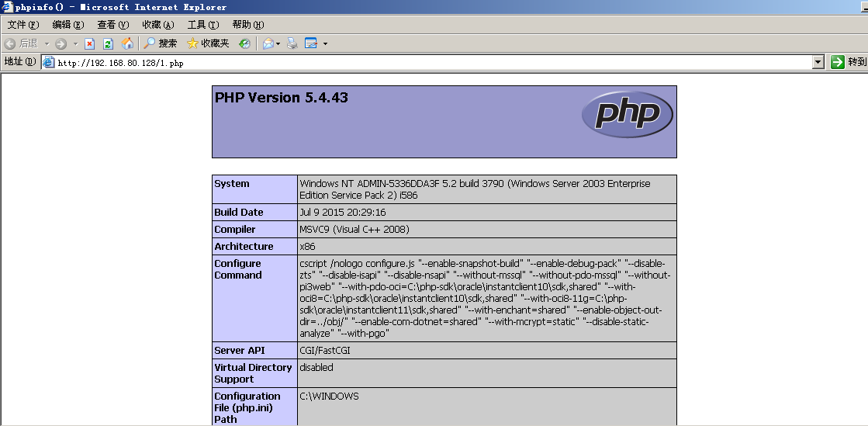Viewport: 868px width, 426px height.
Task: Stop loading with the red X icon
Action: (x=90, y=43)
